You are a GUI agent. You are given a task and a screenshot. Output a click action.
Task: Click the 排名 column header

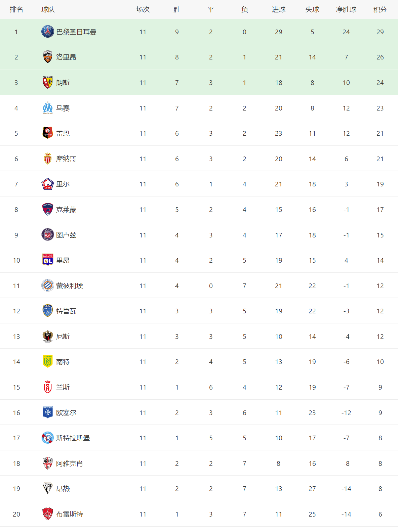[x=16, y=9]
